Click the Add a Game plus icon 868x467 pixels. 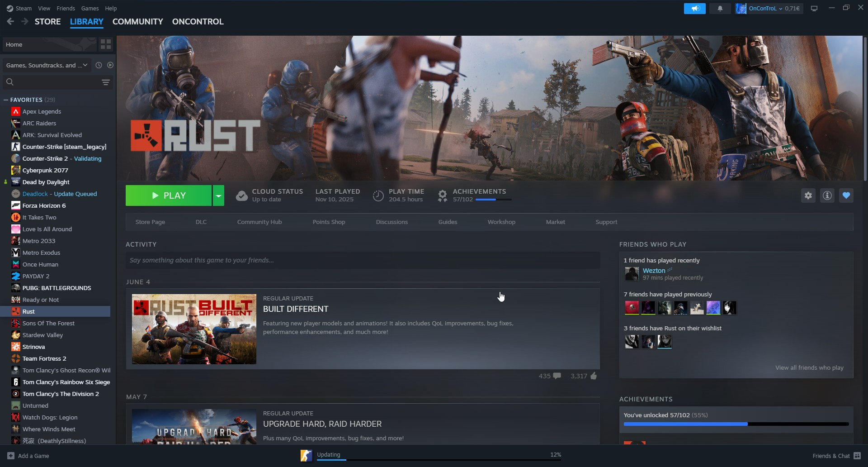point(11,456)
